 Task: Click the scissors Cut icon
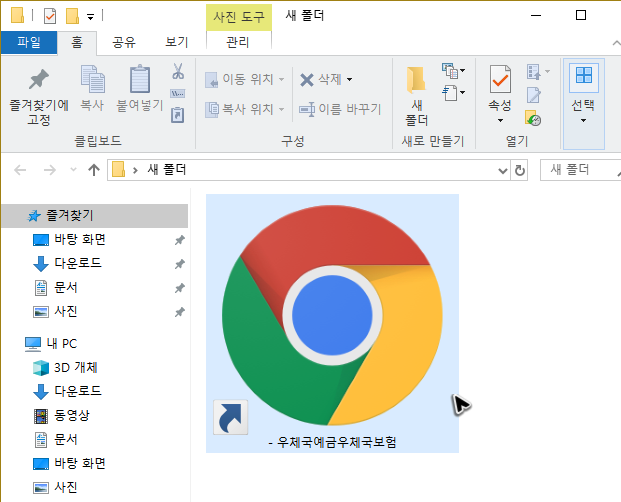[x=178, y=71]
